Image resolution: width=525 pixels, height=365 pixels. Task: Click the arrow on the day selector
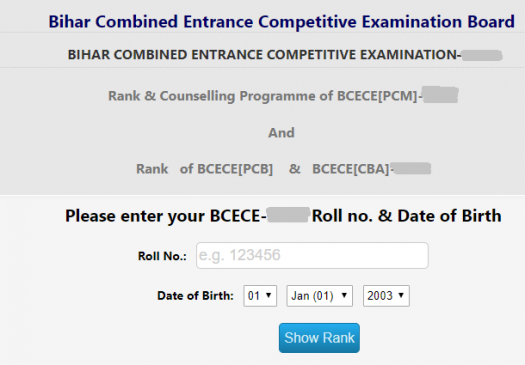(x=268, y=295)
